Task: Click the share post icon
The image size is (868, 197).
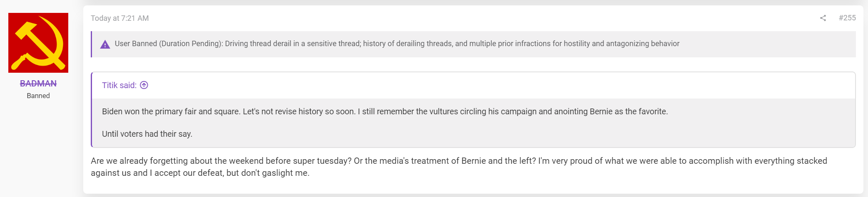Action: 823,18
